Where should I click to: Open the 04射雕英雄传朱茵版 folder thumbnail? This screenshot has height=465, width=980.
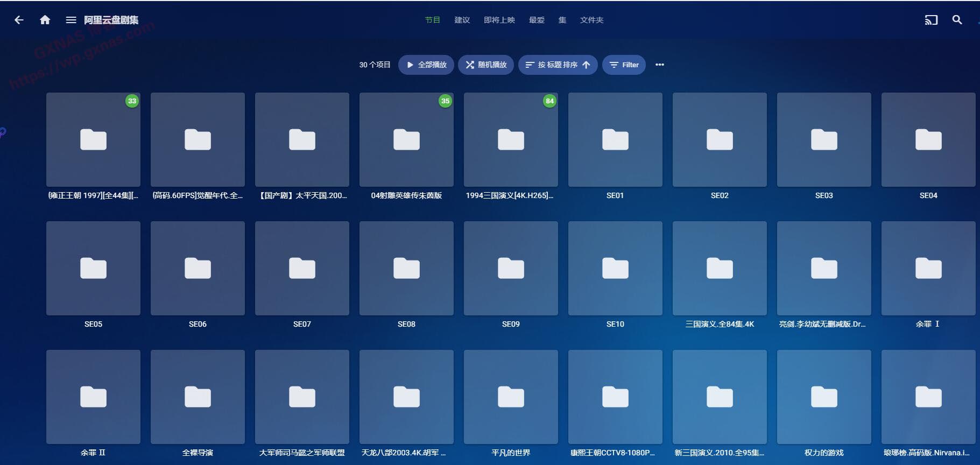coord(406,140)
